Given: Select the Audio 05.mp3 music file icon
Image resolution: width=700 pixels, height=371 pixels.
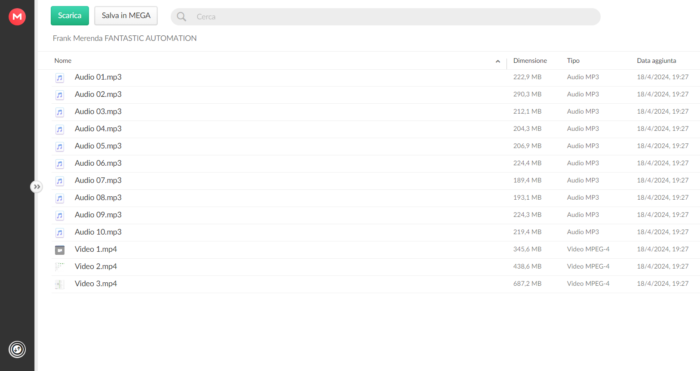Looking at the screenshot, I should [59, 146].
